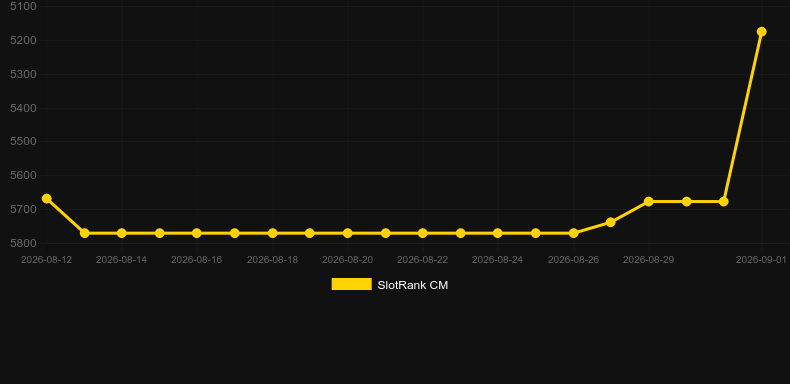The width and height of the screenshot is (790, 384).
Task: Click the data point above 2026-08-16
Action: click(196, 233)
